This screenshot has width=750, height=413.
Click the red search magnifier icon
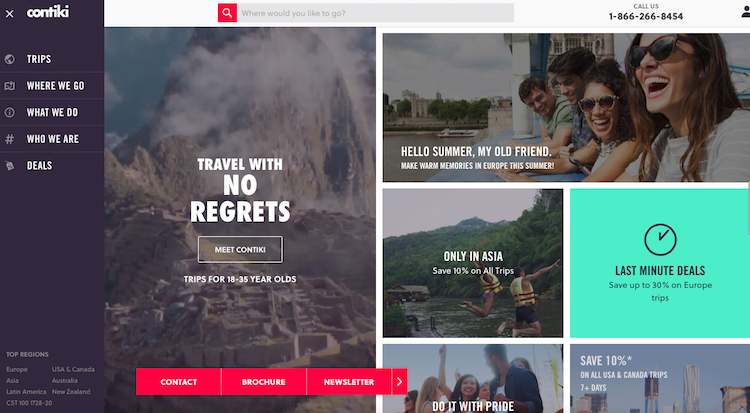tap(227, 13)
